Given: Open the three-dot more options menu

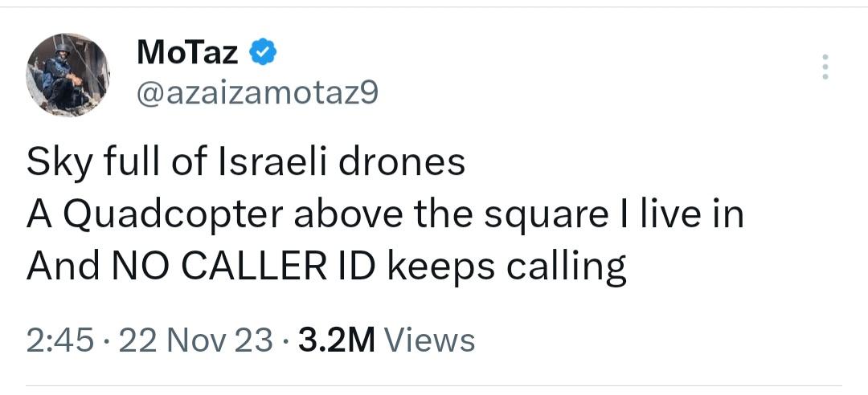Looking at the screenshot, I should click(824, 67).
